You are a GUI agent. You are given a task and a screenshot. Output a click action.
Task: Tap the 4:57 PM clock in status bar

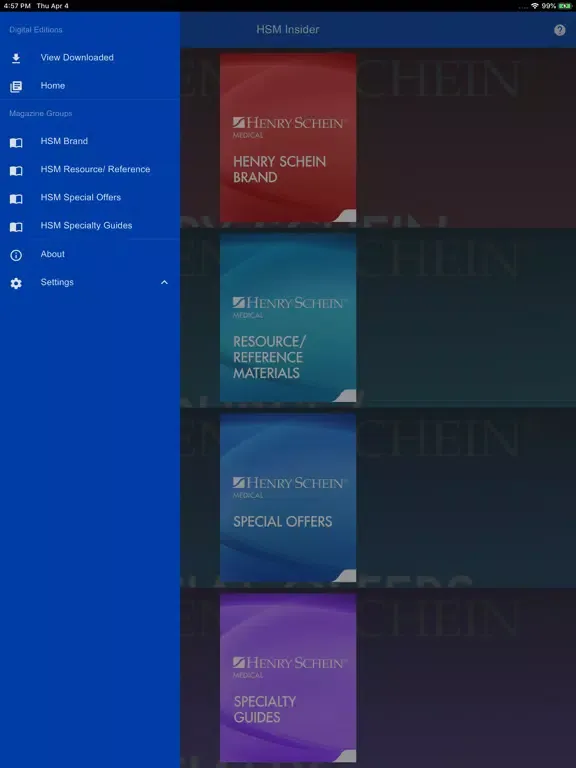point(17,6)
